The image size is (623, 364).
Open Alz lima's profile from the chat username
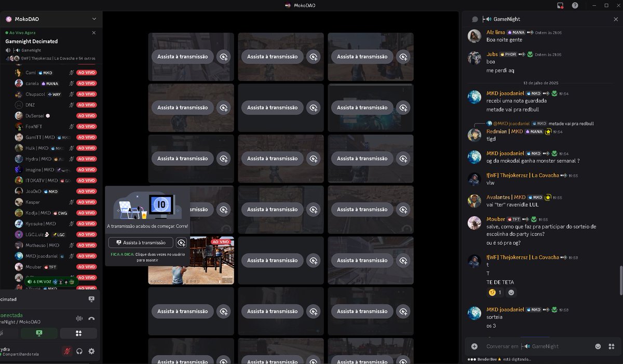[496, 32]
